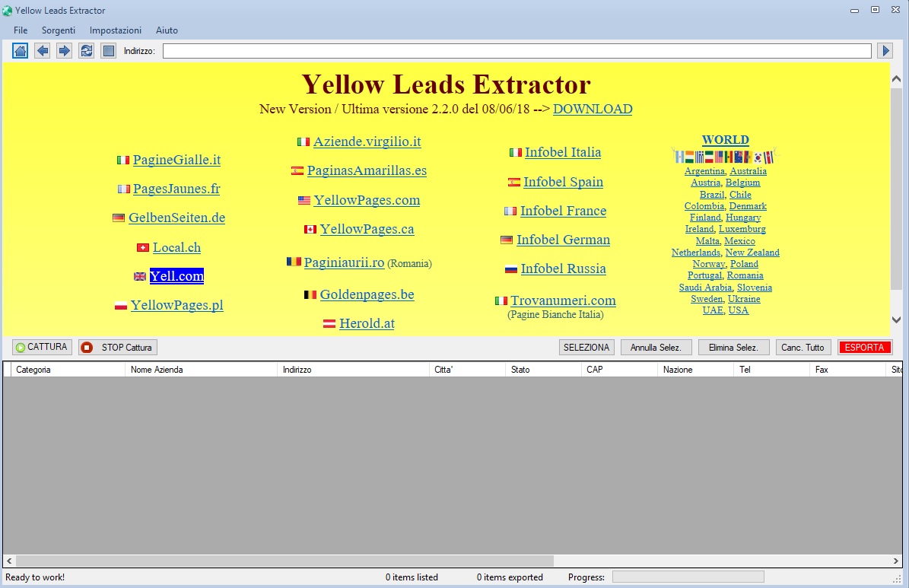Click the Elimina Selez. button
Image resolution: width=909 pixels, height=588 pixels.
click(x=733, y=348)
